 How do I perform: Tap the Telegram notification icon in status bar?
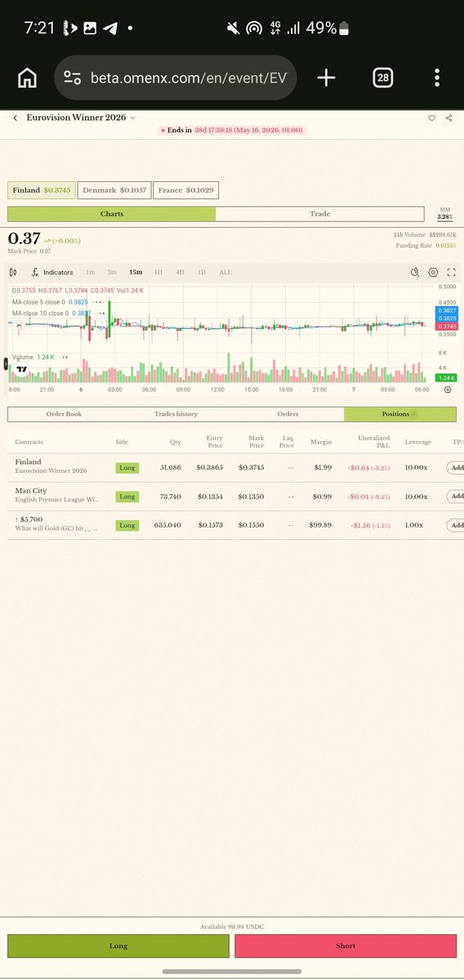(110, 28)
